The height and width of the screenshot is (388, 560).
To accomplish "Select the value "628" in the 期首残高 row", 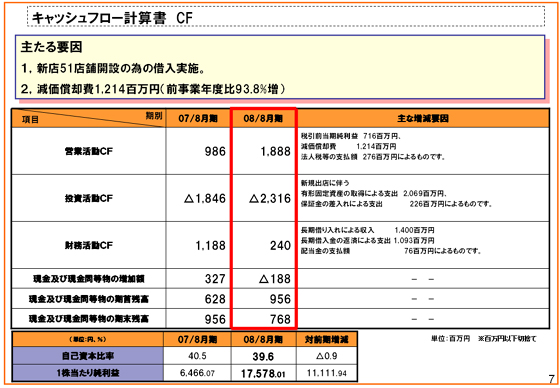I will [x=215, y=299].
